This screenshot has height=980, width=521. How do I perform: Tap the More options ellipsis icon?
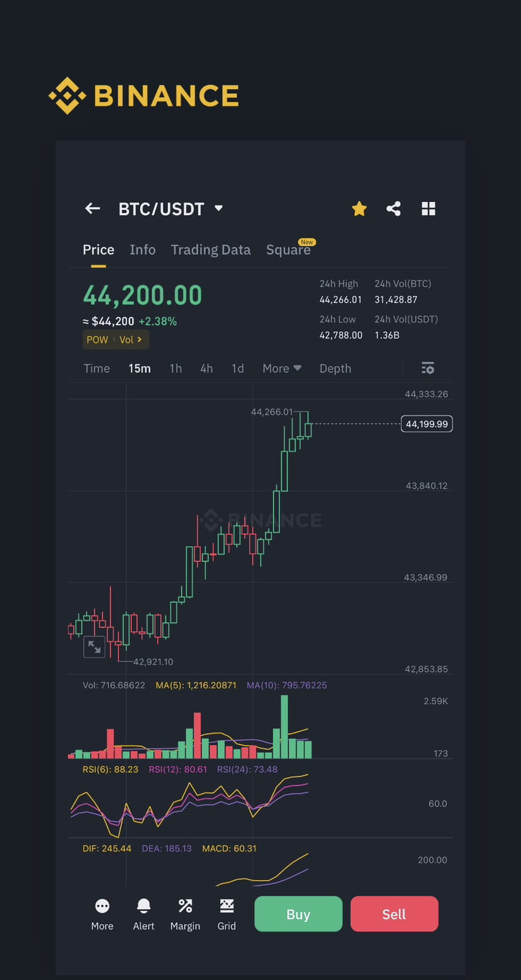102,906
